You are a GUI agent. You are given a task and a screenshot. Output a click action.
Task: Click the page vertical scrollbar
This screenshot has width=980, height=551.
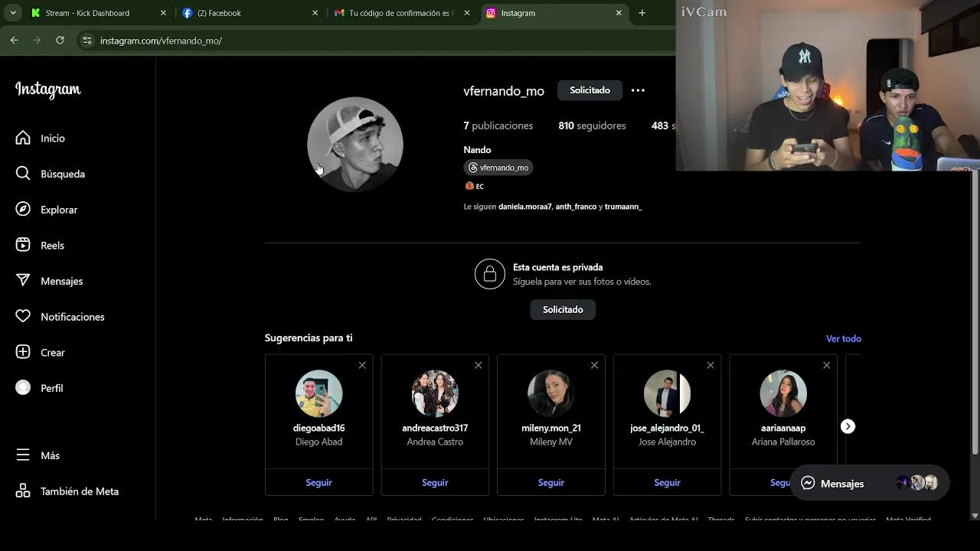pos(975,314)
